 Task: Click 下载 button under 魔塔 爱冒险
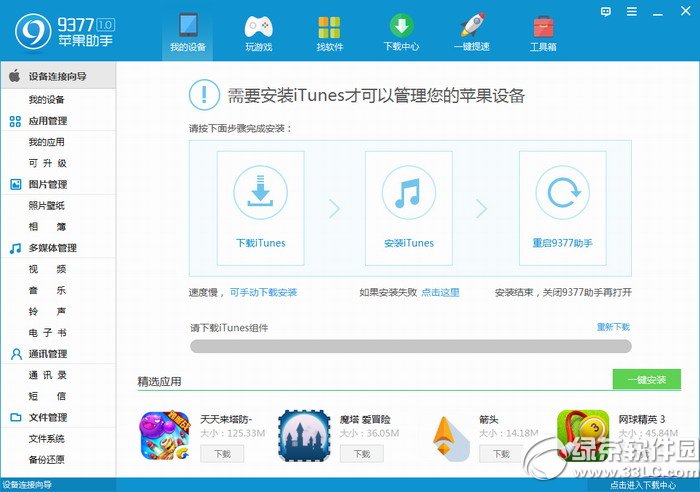point(362,454)
